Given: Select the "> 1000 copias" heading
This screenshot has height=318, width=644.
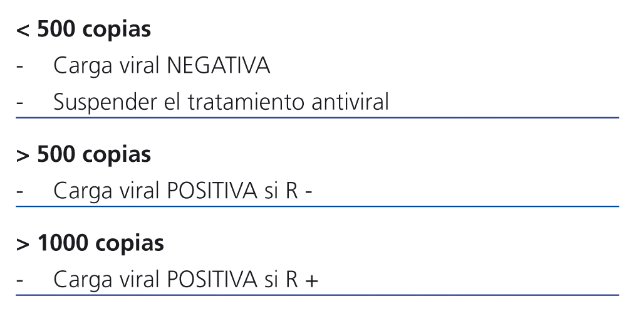Looking at the screenshot, I should [x=90, y=243].
